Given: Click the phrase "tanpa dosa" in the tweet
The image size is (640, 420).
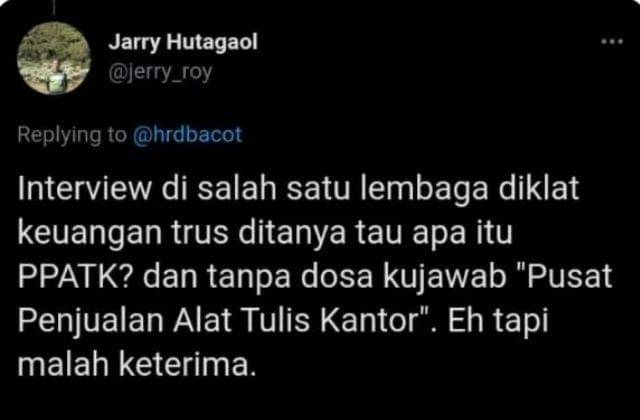Looking at the screenshot, I should pyautogui.click(x=291, y=277).
